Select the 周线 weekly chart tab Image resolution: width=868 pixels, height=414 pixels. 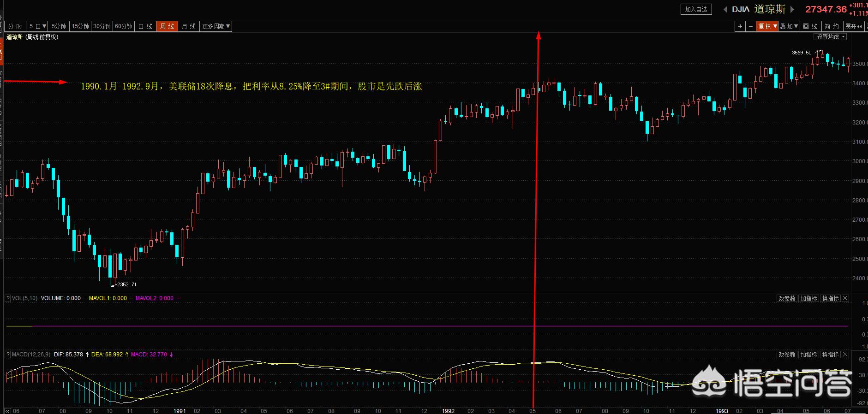point(167,27)
